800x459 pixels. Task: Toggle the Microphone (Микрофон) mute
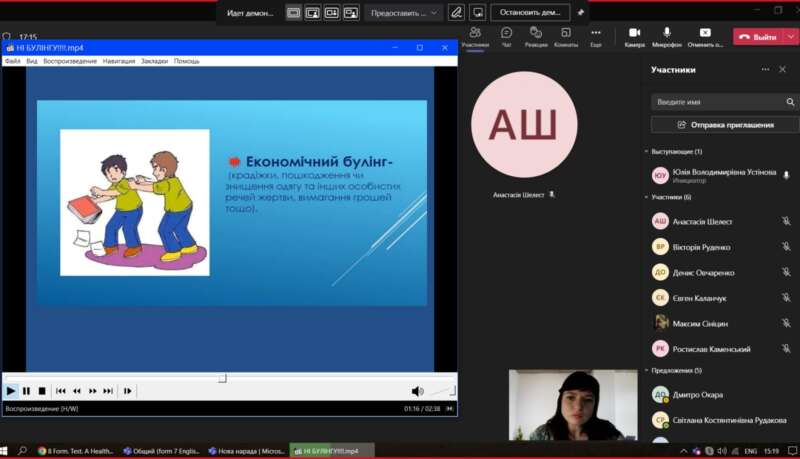(x=667, y=35)
